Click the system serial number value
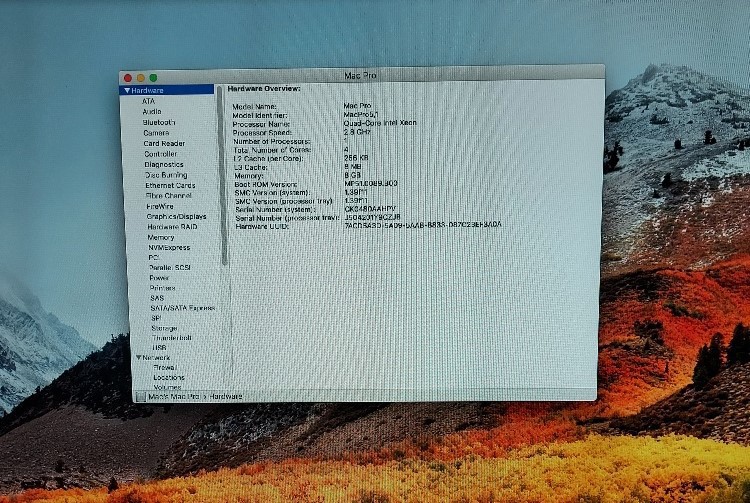The width and height of the screenshot is (750, 503). (x=370, y=209)
